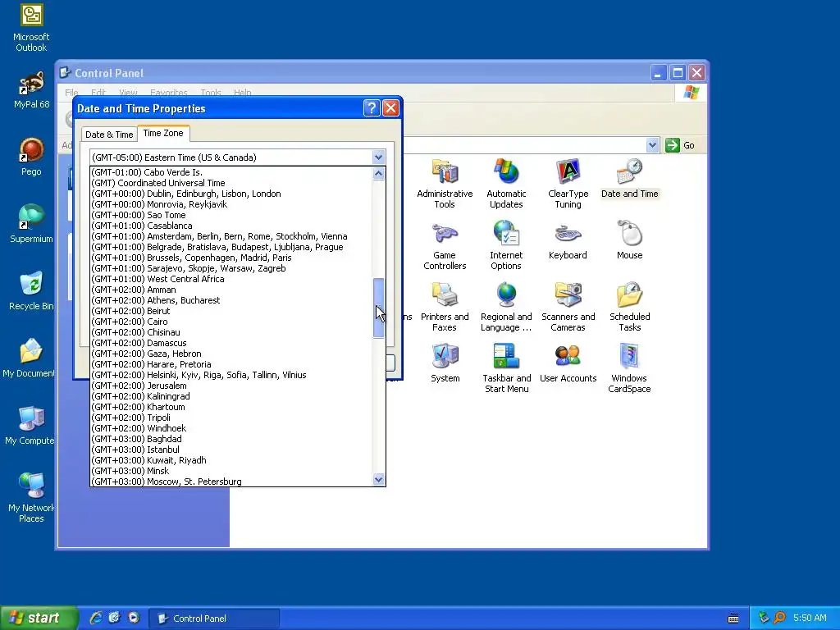Launch Internet Explorer from Quick Launch

(96, 618)
